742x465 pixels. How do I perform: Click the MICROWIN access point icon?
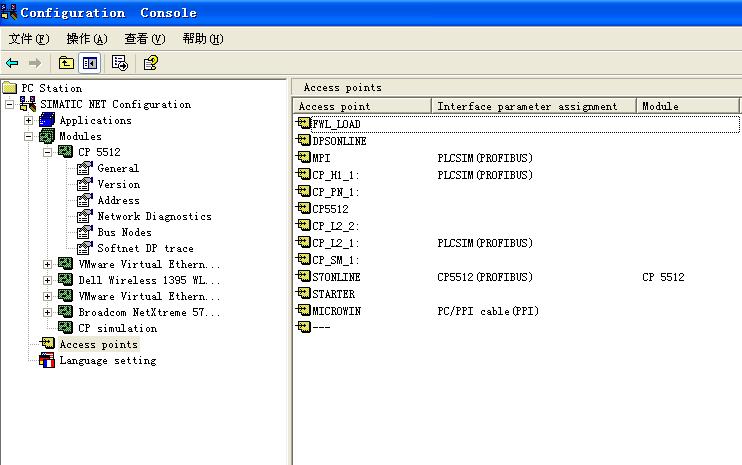point(303,310)
